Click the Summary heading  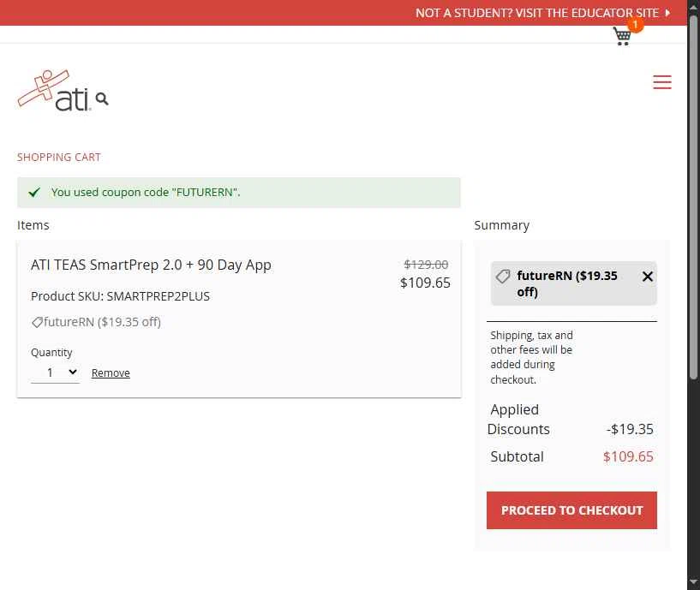pyautogui.click(x=502, y=225)
